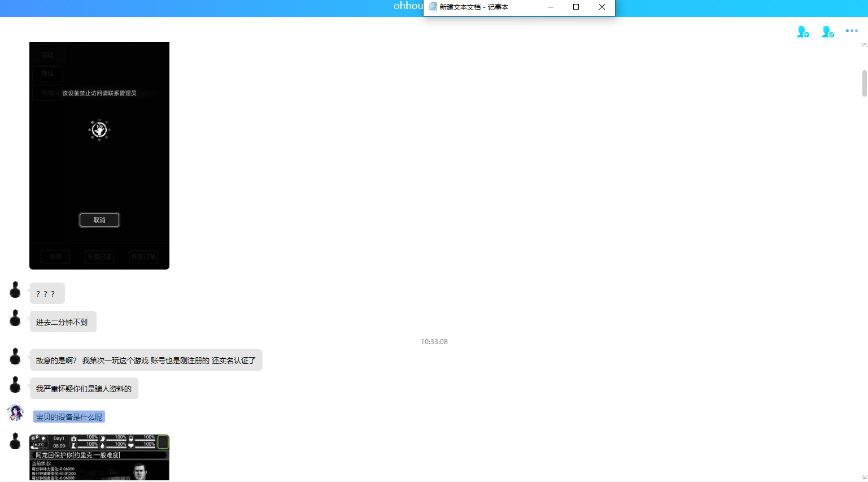Click the 10:33:08 timestamp
868x482 pixels.
(x=434, y=342)
